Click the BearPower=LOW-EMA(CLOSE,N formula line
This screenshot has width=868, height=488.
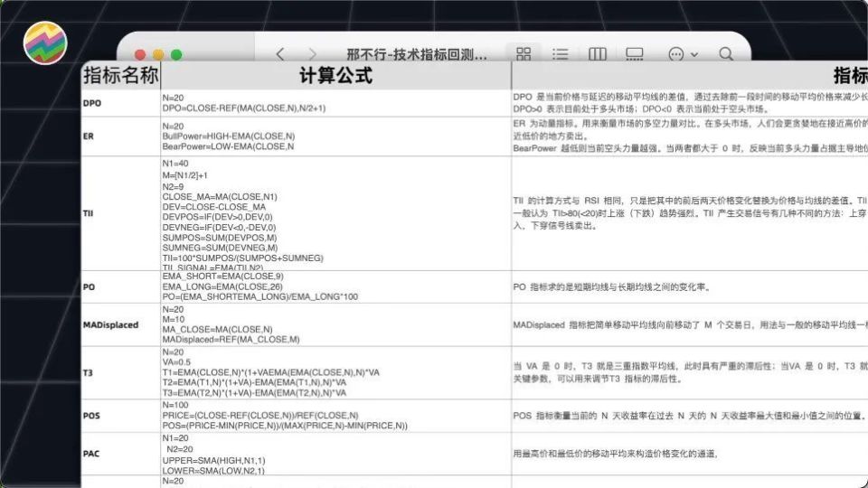point(228,146)
